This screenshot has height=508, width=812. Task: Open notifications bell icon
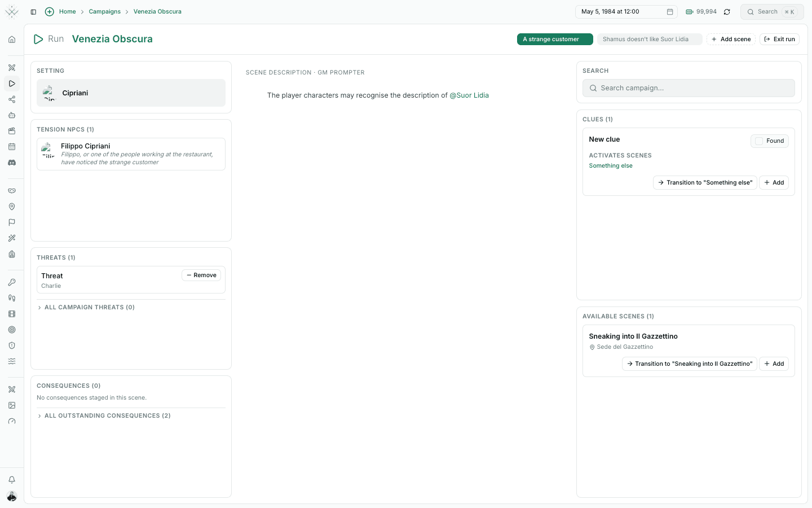pos(12,480)
